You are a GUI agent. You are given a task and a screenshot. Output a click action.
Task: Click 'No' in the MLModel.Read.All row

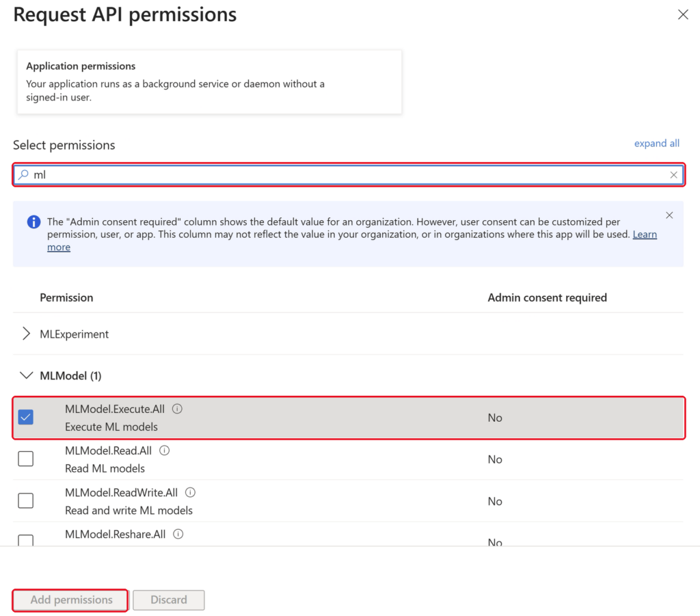click(x=495, y=459)
